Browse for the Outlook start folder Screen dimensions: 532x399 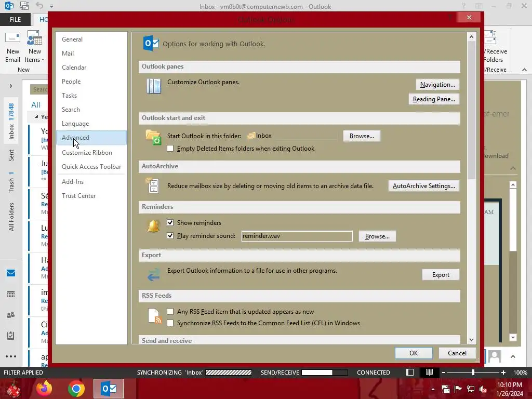point(362,136)
